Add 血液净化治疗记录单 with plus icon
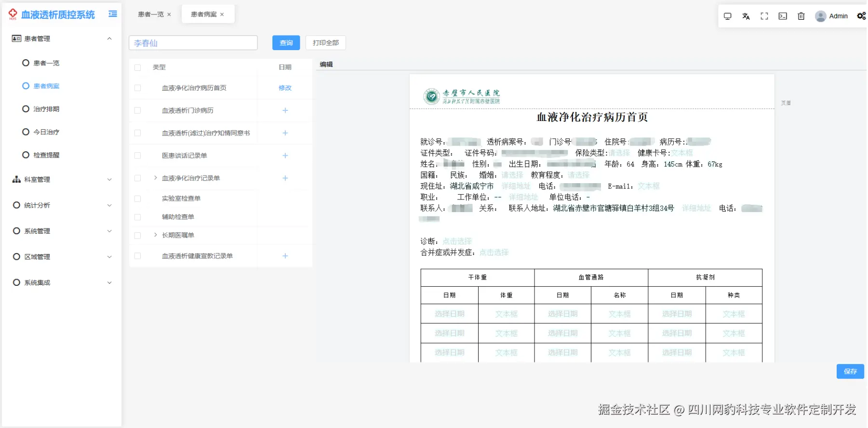Viewport: 868px width, 428px height. click(285, 178)
